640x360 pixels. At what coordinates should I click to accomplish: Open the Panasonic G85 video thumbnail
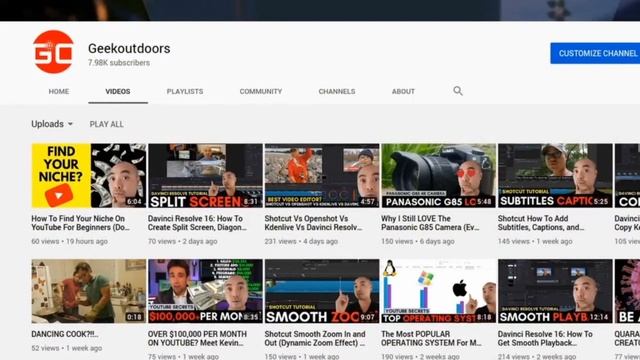click(438, 176)
